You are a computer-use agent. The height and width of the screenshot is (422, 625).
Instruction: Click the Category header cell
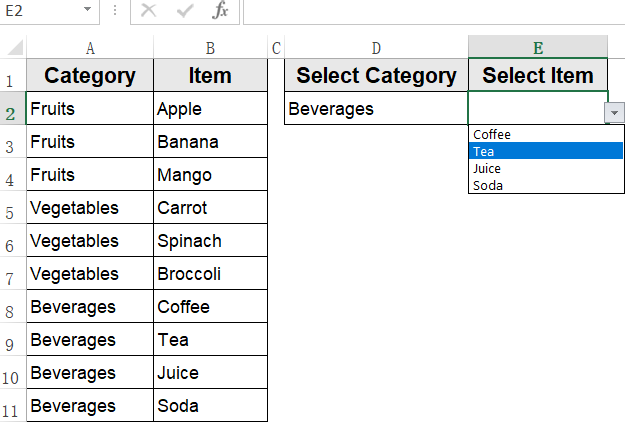(x=90, y=75)
